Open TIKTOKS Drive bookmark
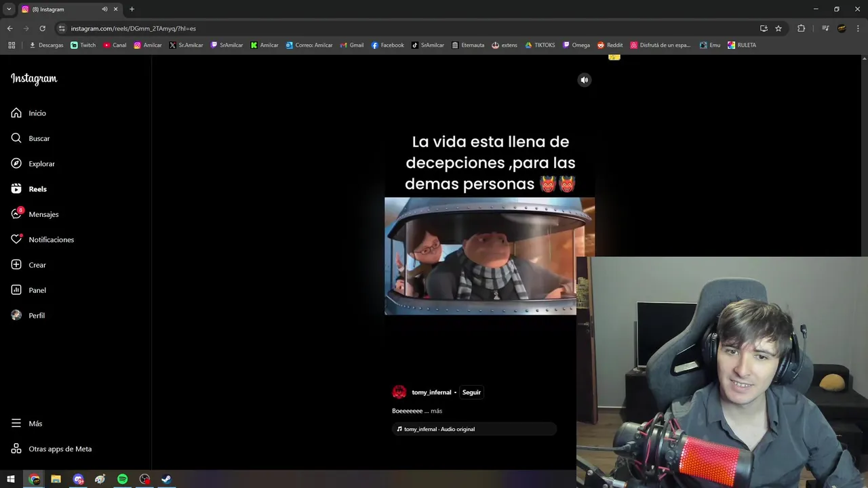This screenshot has height=488, width=868. coord(540,45)
